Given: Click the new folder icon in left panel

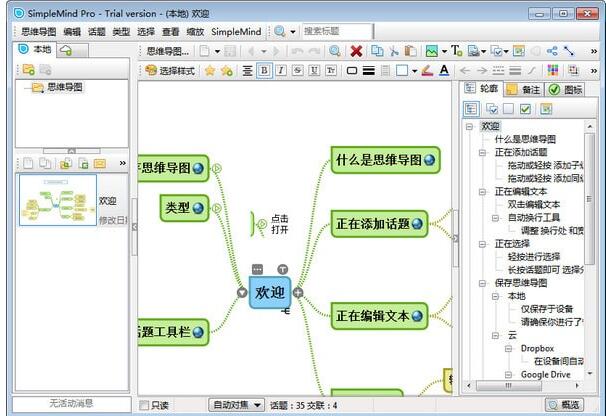Looking at the screenshot, I should point(29,70).
